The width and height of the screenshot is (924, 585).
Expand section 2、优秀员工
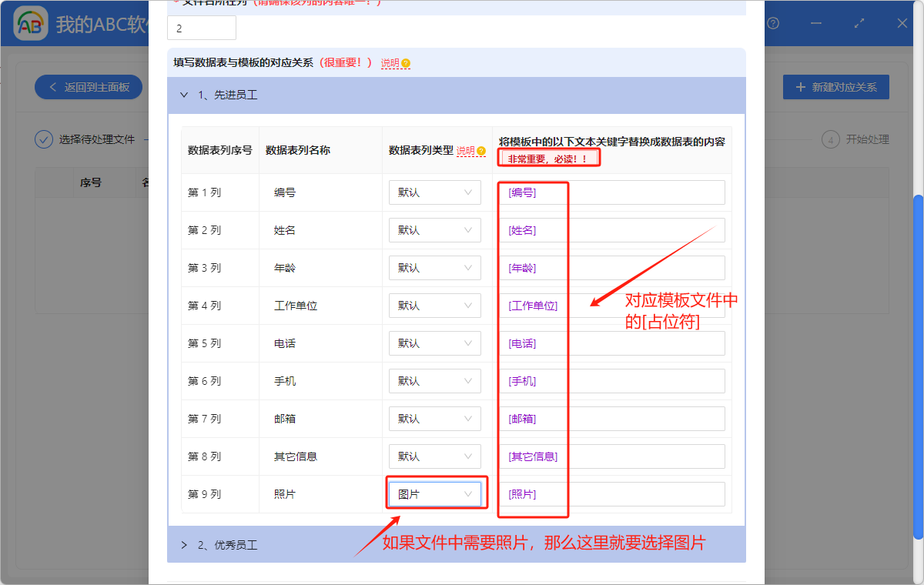click(x=183, y=544)
